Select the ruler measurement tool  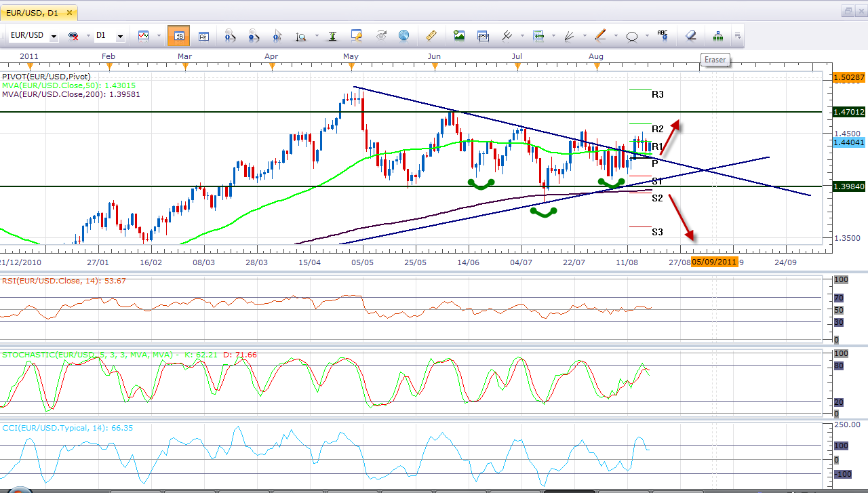(x=431, y=35)
